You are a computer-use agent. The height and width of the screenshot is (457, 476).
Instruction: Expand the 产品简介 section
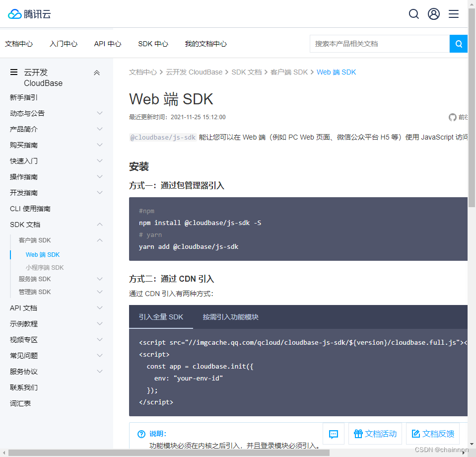100,129
